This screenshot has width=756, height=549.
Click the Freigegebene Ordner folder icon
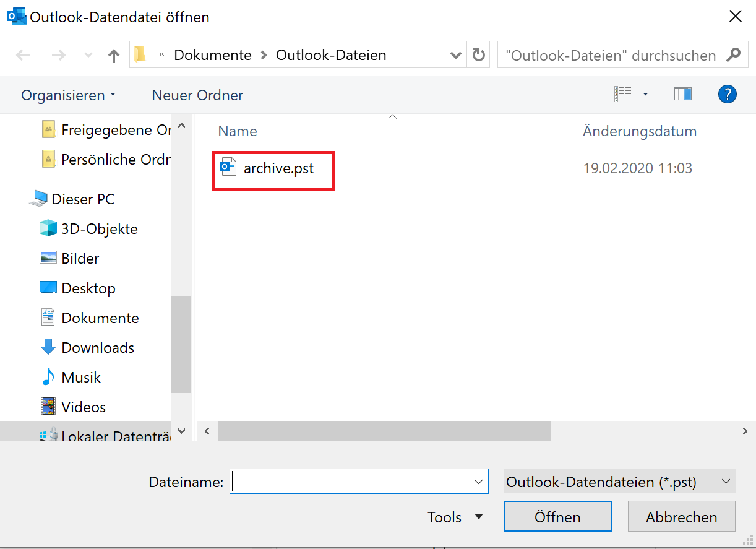(x=49, y=129)
